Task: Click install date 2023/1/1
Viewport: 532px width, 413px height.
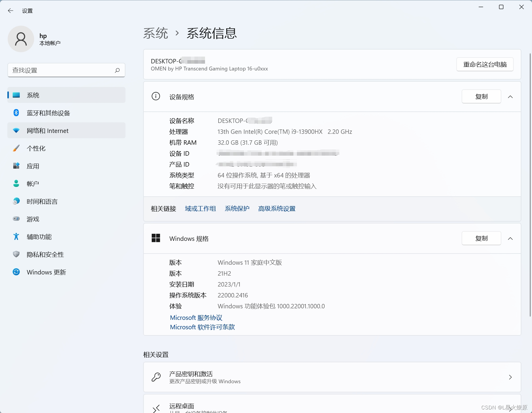Action: [229, 284]
